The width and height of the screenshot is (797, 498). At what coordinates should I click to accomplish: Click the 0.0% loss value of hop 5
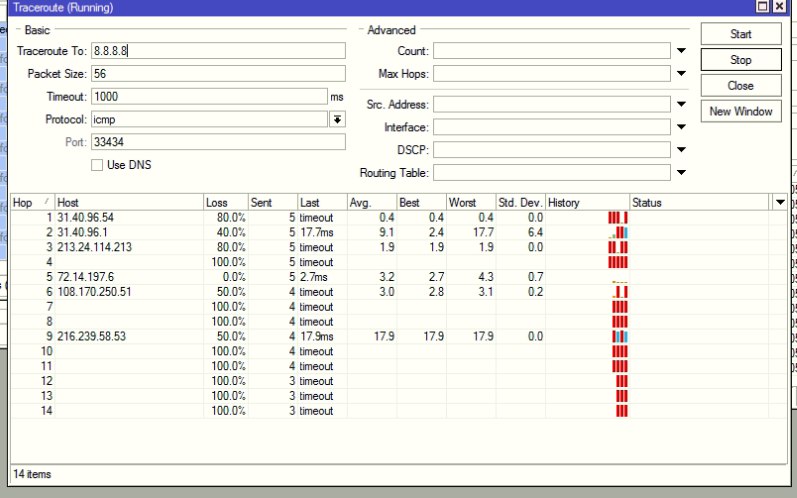pos(234,277)
